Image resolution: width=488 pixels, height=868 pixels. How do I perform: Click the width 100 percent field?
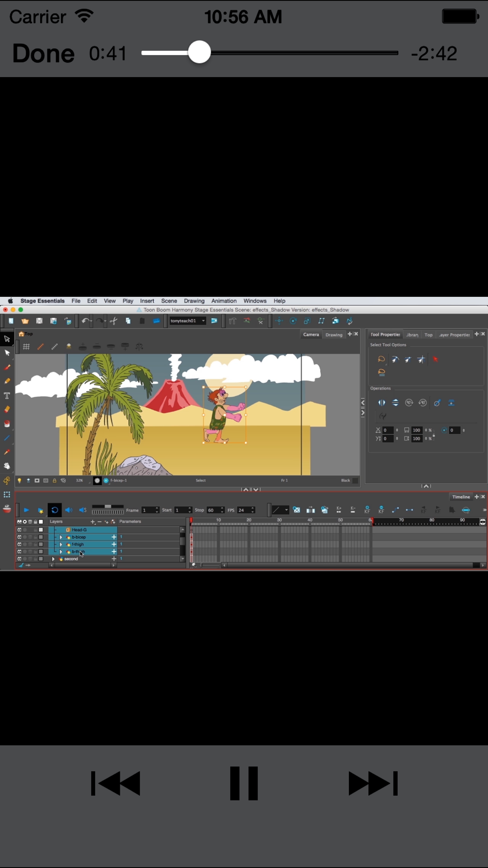[416, 430]
